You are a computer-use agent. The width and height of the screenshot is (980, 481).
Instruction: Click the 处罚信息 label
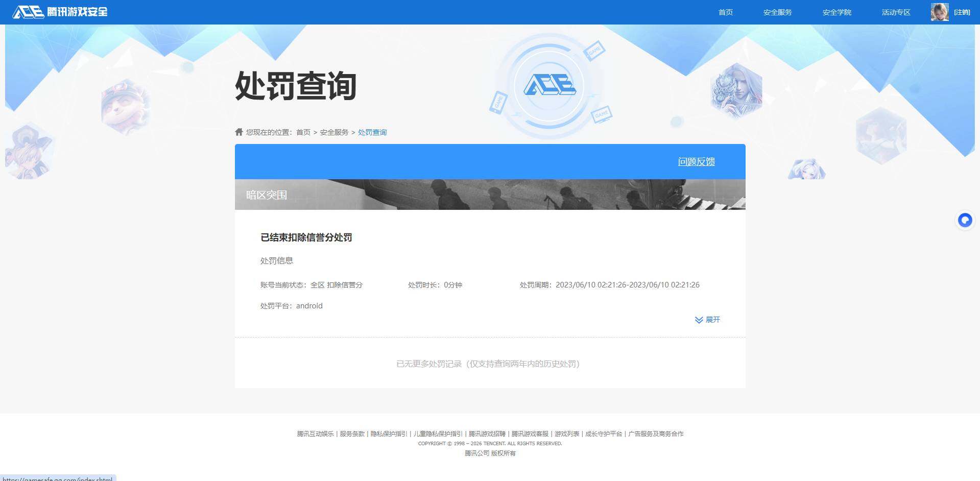277,261
